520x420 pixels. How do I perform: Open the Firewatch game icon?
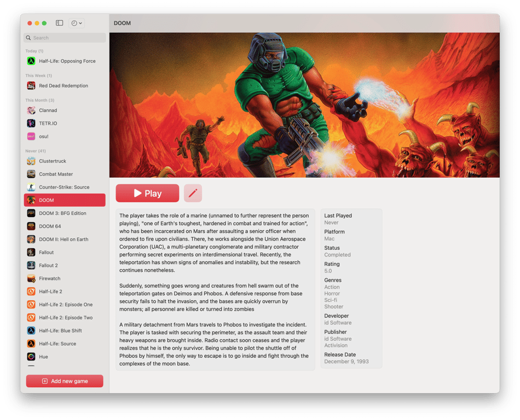tap(31, 278)
